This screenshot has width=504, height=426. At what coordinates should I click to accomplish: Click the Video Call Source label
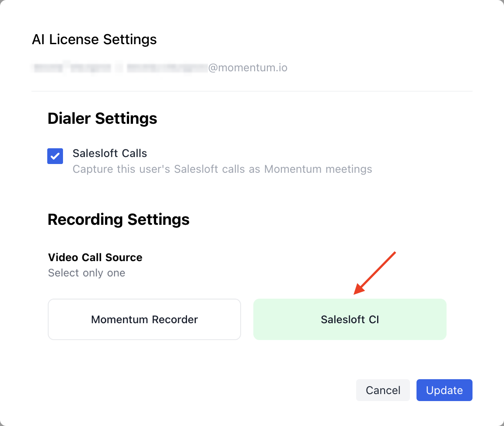[95, 257]
